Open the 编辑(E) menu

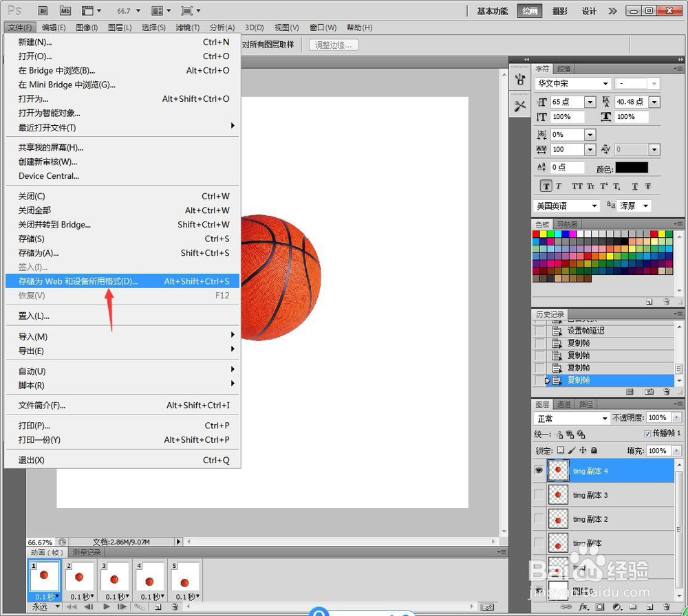coord(54,27)
